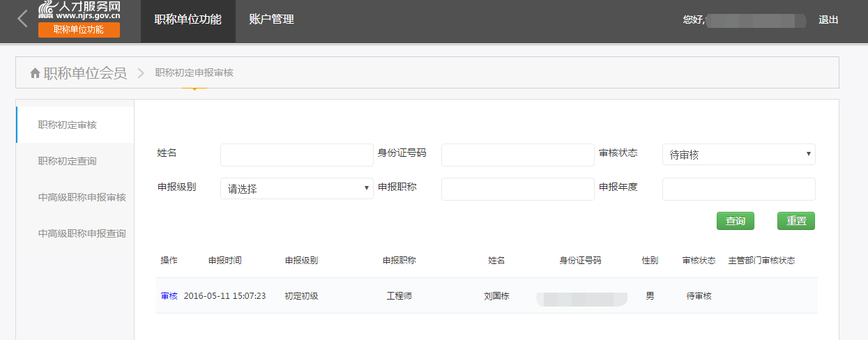Click into the 申报职称 input field

click(x=517, y=189)
